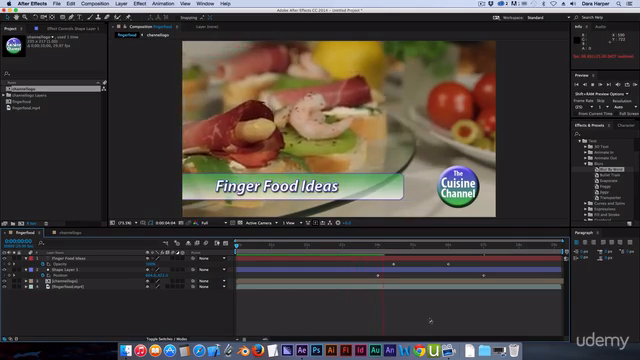The width and height of the screenshot is (640, 360).
Task: Toggle the Opacity property stopwatch
Action: [42, 264]
